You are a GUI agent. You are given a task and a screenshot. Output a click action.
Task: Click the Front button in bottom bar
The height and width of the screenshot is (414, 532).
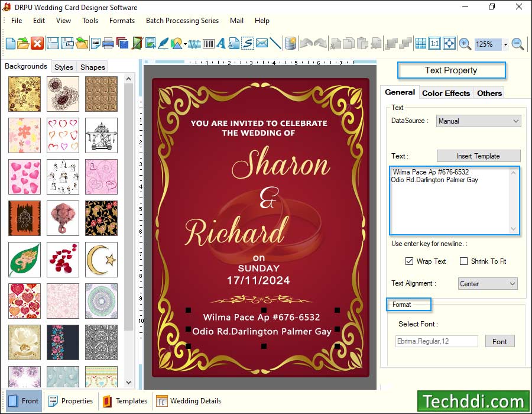pos(24,401)
